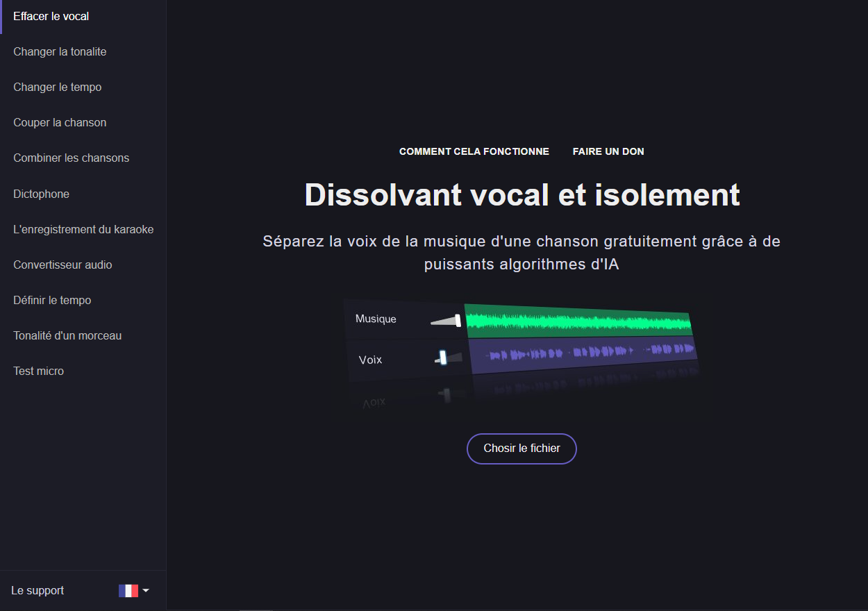Screen dimensions: 868x611
Task: Select Convertisseur audio in sidebar
Action: 62,265
